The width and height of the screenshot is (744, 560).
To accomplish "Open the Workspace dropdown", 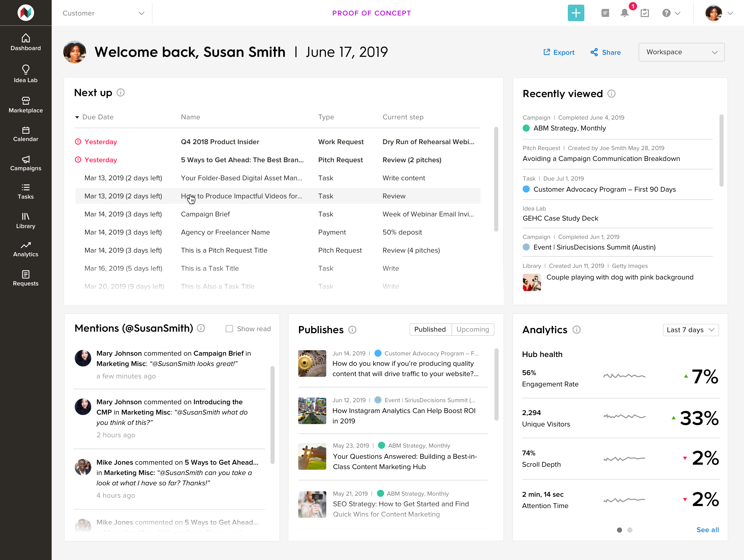I will (681, 52).
